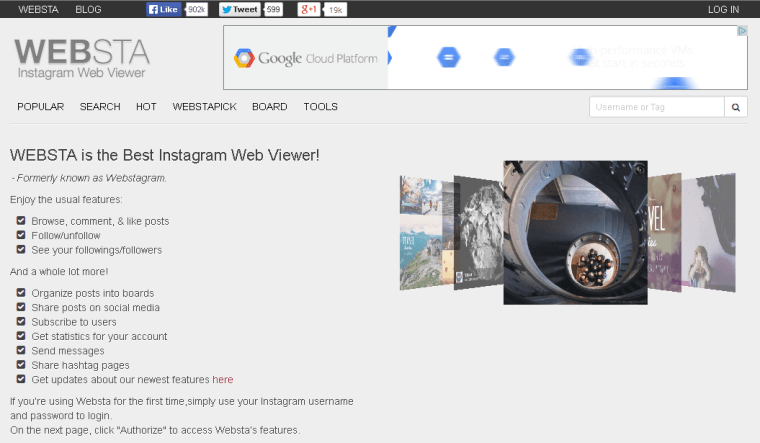Select the pink photo with VEL lettering
This screenshot has height=443, width=760.
click(x=665, y=233)
